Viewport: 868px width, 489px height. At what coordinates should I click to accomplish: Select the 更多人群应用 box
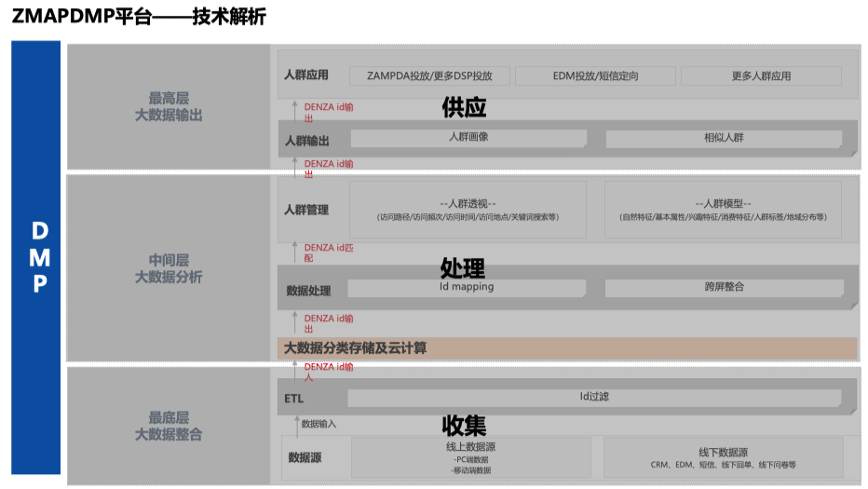click(761, 75)
